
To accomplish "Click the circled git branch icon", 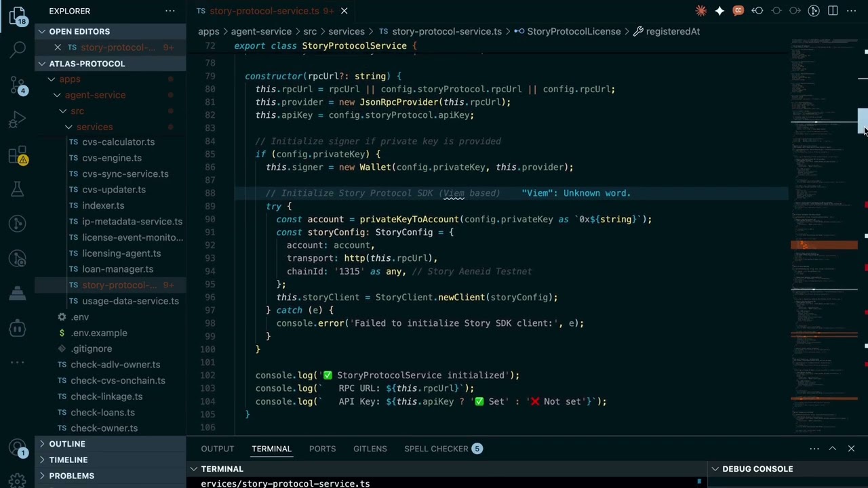I will tap(814, 11).
